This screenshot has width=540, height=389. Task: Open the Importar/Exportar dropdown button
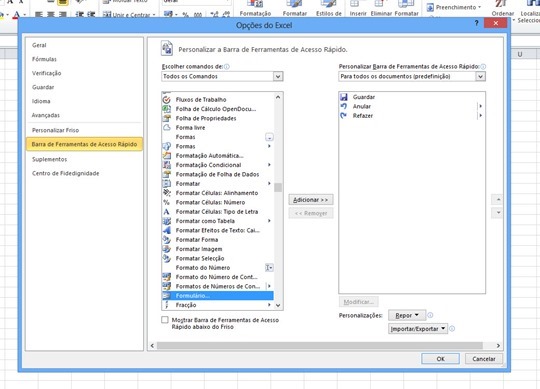418,329
